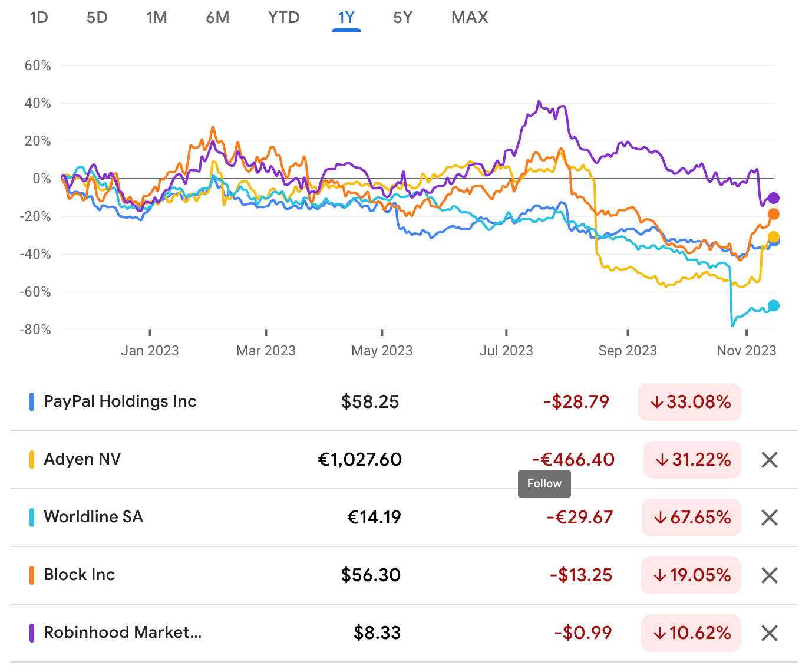Click the Block price $56.30
This screenshot has height=672, width=812.
tap(371, 575)
